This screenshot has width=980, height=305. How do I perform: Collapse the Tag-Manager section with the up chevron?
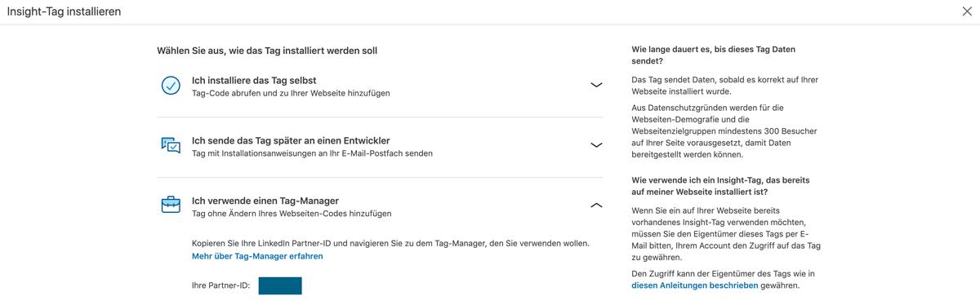(596, 206)
